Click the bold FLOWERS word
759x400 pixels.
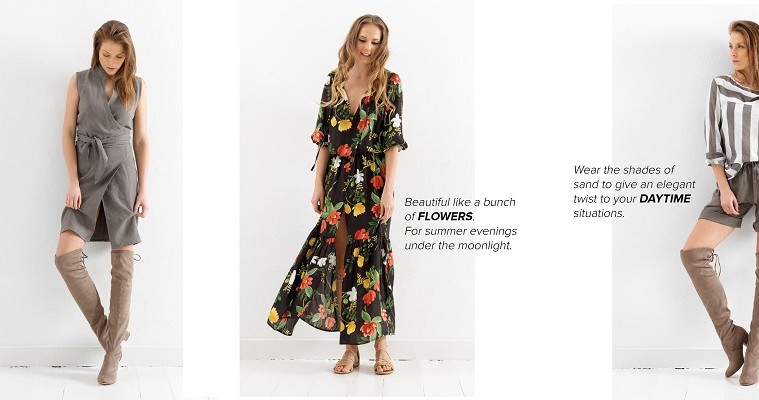(x=445, y=216)
